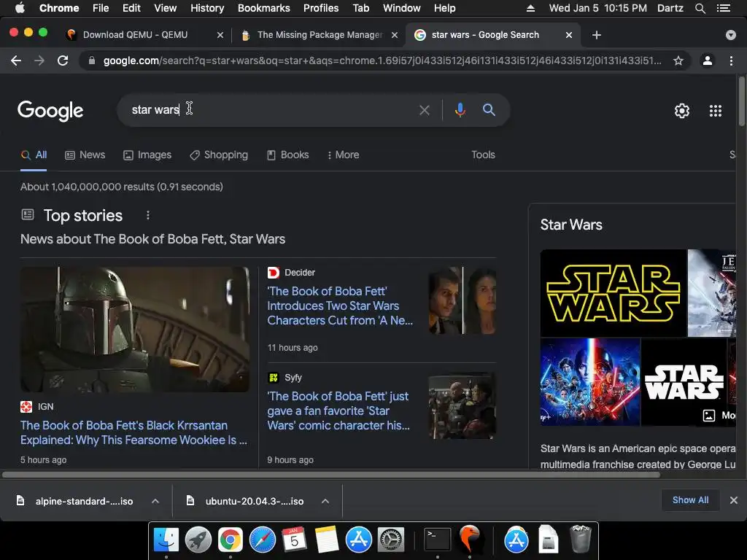Go to Google home via the logo

tap(50, 111)
